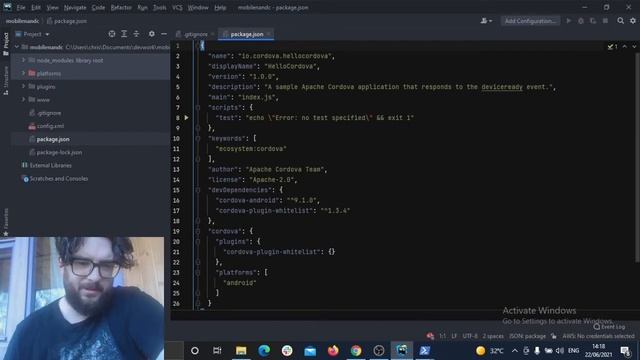Fold the scripts block at line 7
The image size is (640, 360).
click(198, 107)
